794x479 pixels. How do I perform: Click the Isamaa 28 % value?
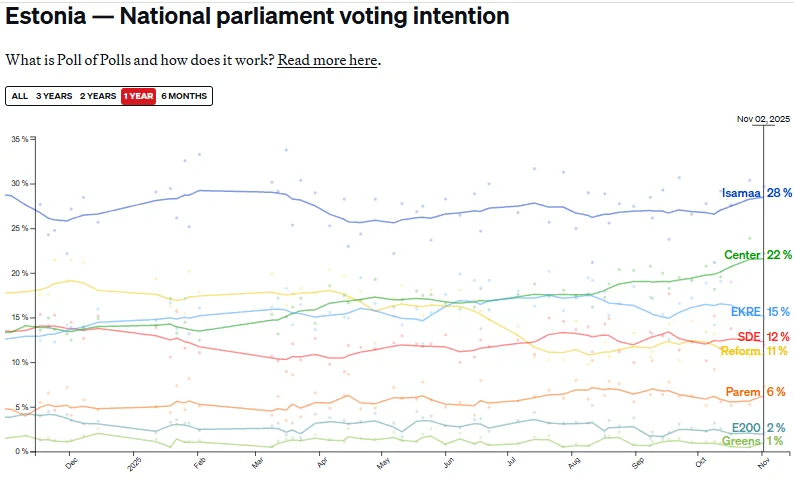point(779,193)
